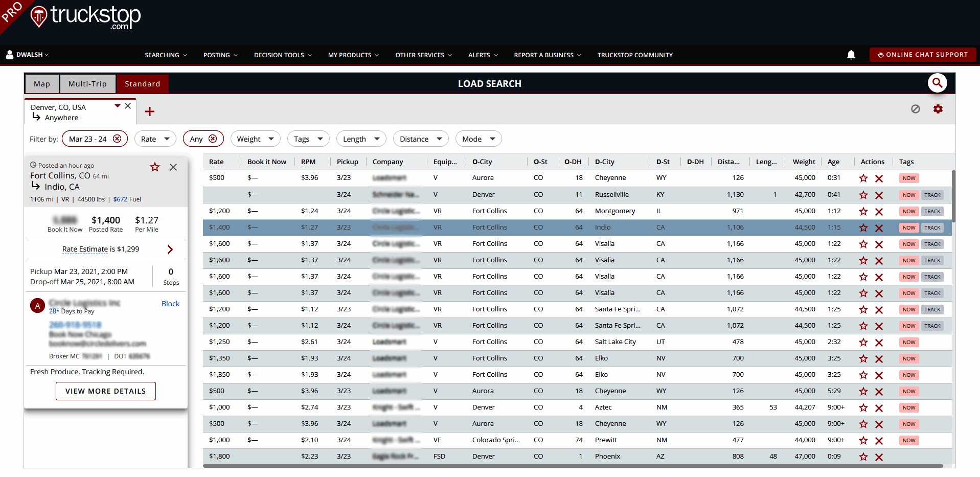Add a new search with plus icon
980x477 pixels.
pos(149,111)
